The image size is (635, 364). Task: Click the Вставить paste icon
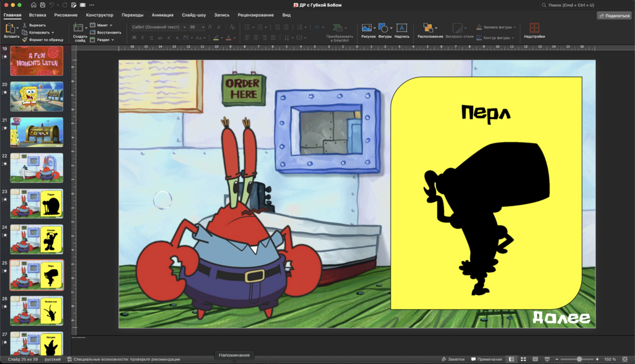[9, 28]
